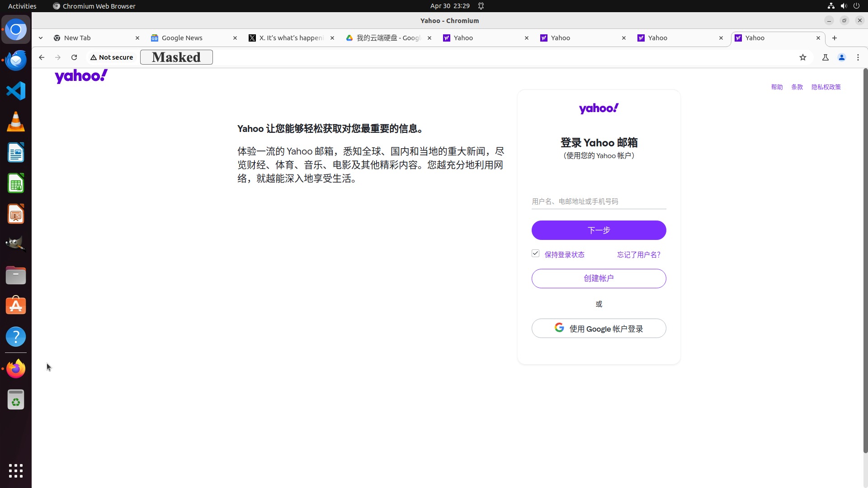Open network indicator in system tray

pos(831,6)
